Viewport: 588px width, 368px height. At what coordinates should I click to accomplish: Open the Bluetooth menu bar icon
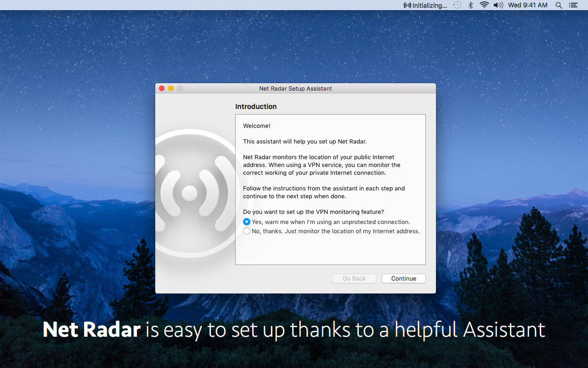[470, 5]
